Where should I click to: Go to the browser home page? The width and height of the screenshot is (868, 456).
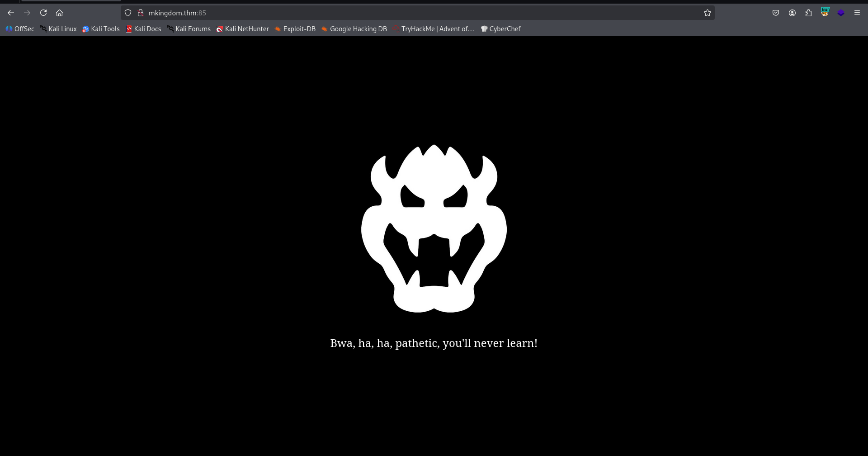pos(59,13)
